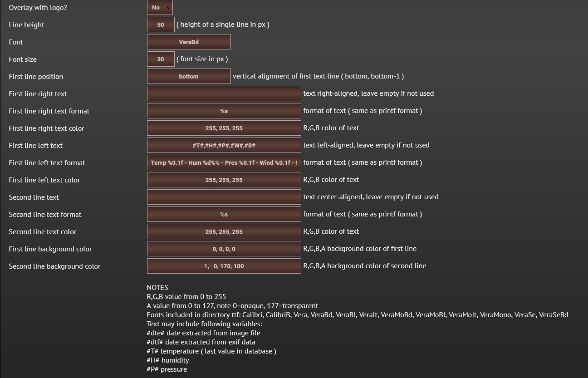The width and height of the screenshot is (588, 378).
Task: Select the empty First line right text field
Action: [x=224, y=93]
